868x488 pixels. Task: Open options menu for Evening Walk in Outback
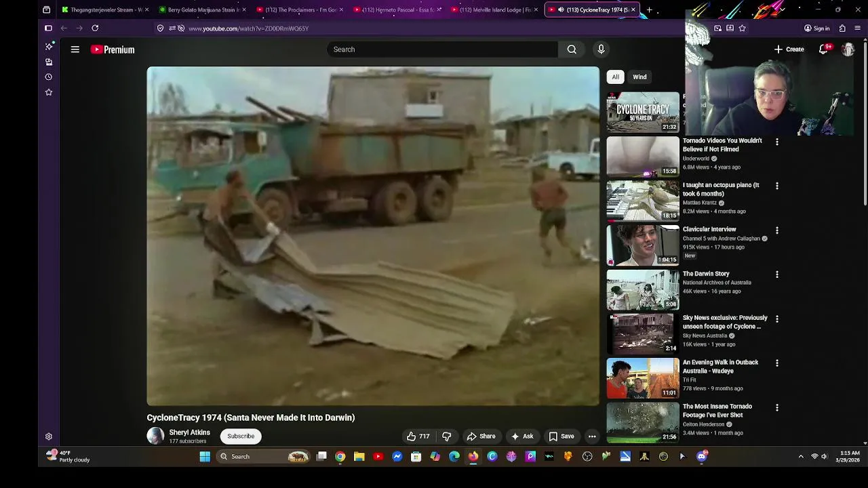(777, 363)
